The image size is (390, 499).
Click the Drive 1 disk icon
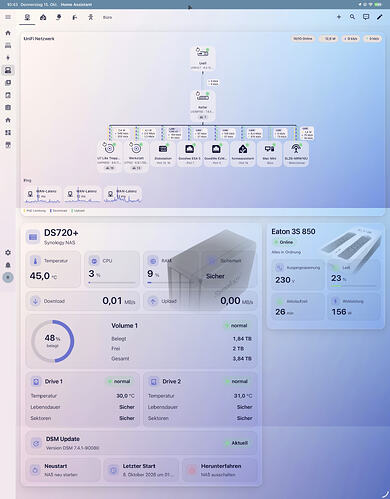pos(36,381)
